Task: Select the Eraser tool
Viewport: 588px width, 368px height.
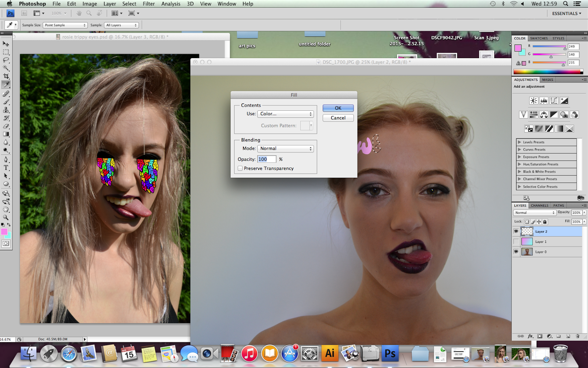Action: pos(6,126)
